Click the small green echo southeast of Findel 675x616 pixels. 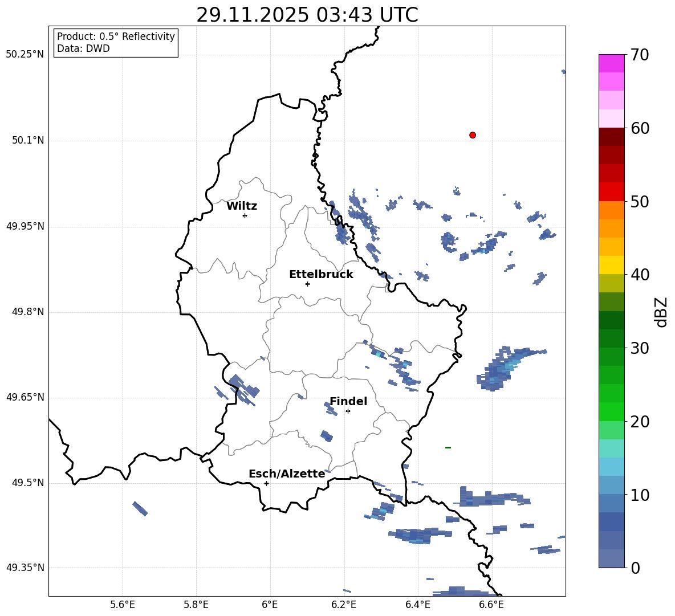(448, 447)
